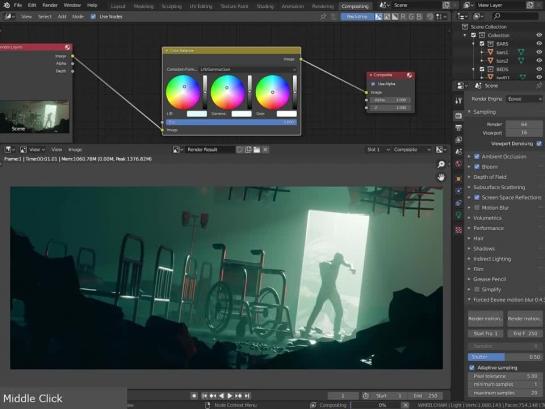
Task: Jump to the first frame
Action: click(x=205, y=396)
